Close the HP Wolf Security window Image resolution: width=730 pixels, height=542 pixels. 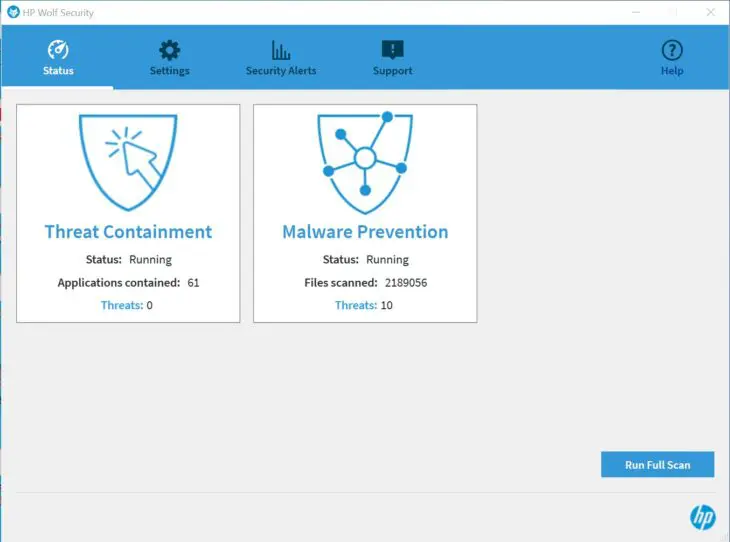coord(710,12)
